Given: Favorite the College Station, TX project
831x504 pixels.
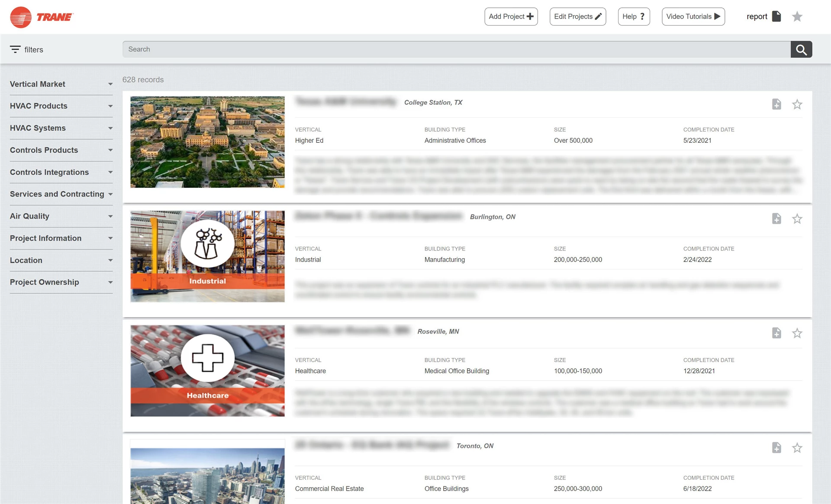Looking at the screenshot, I should (797, 104).
